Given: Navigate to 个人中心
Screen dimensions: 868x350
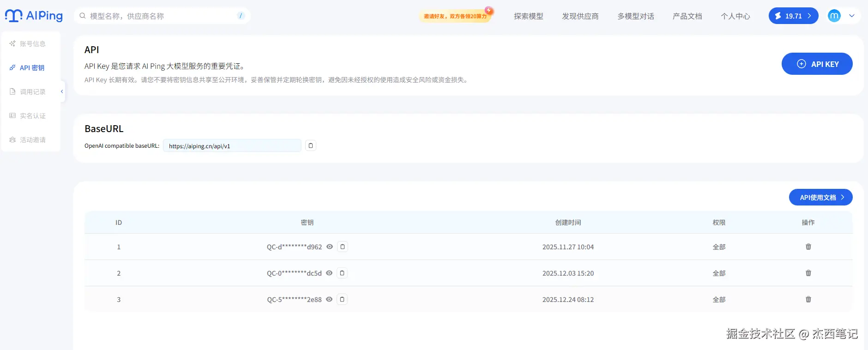Looking at the screenshot, I should click(735, 16).
